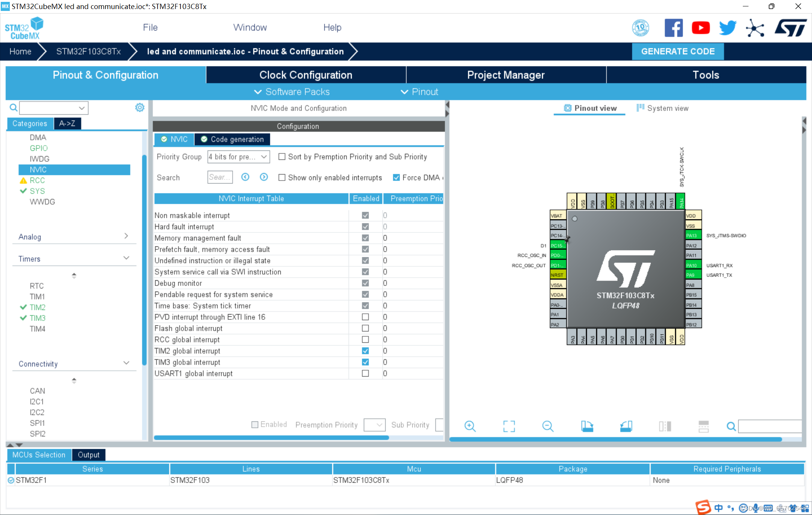Open the ST YouTube channel icon

click(700, 28)
